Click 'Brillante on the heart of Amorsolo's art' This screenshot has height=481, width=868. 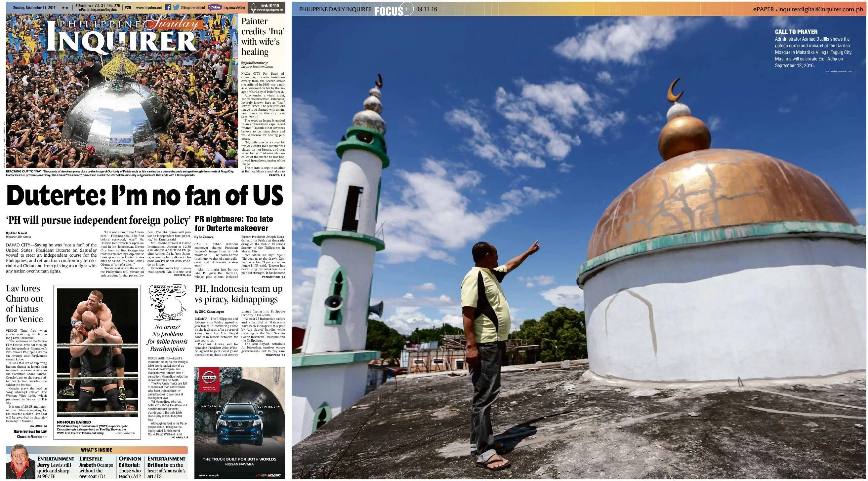(x=166, y=467)
